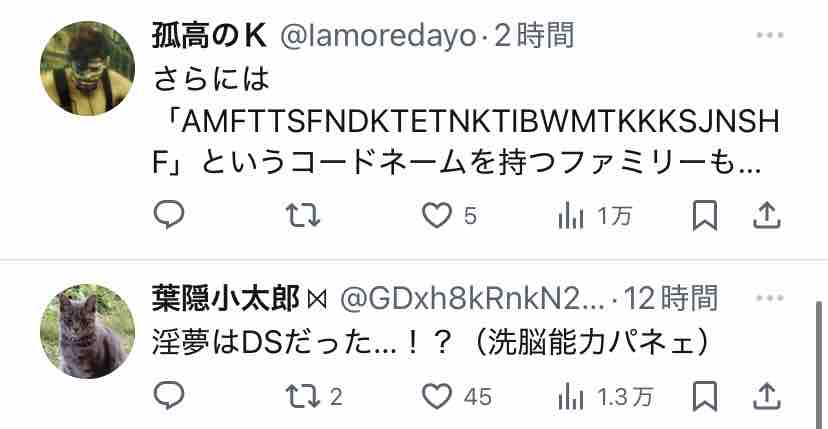The image size is (828, 429).
Task: View analytics showing 1万 views
Action: [x=594, y=216]
